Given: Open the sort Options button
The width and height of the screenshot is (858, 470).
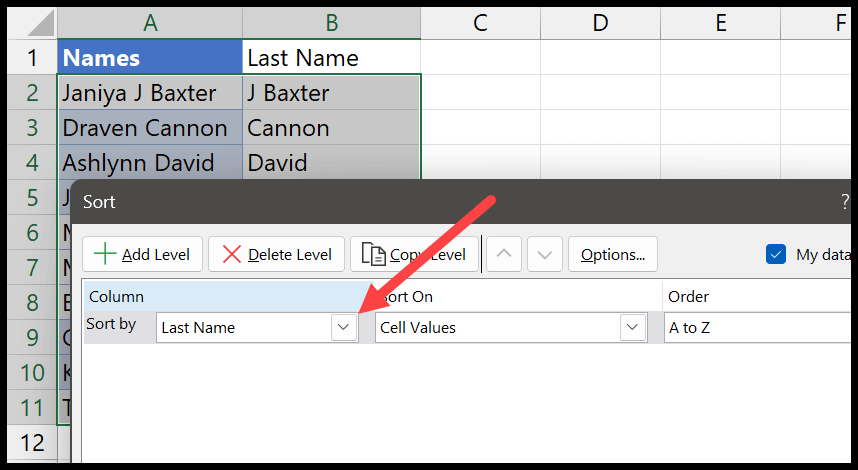Looking at the screenshot, I should pos(613,254).
